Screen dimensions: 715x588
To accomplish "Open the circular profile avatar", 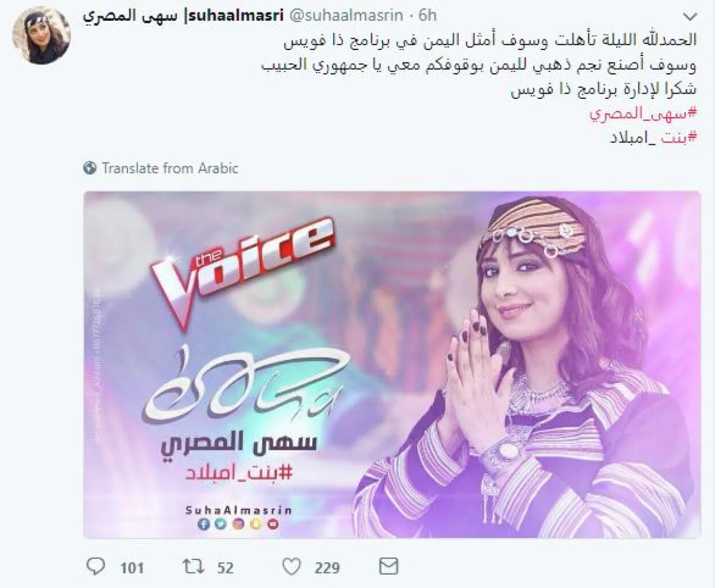I will coord(42,35).
